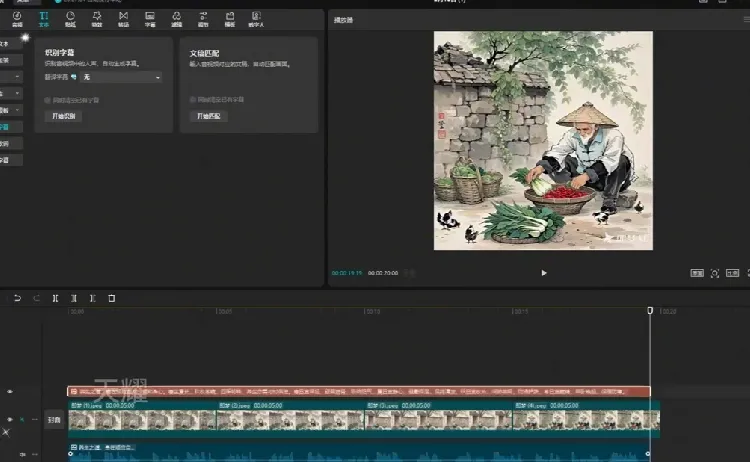Select the highlighted smart captions sidebar item

(x=11, y=127)
